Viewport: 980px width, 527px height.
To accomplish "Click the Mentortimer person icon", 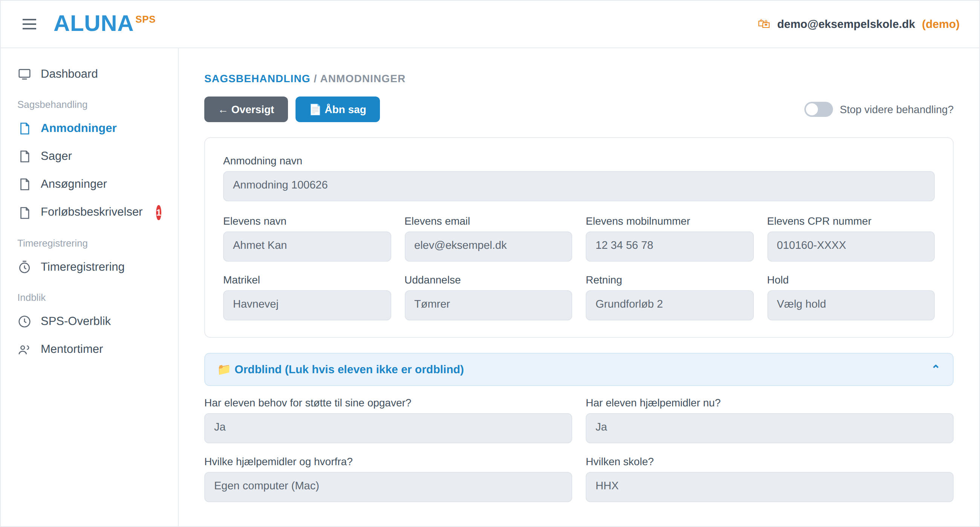I will 24,349.
